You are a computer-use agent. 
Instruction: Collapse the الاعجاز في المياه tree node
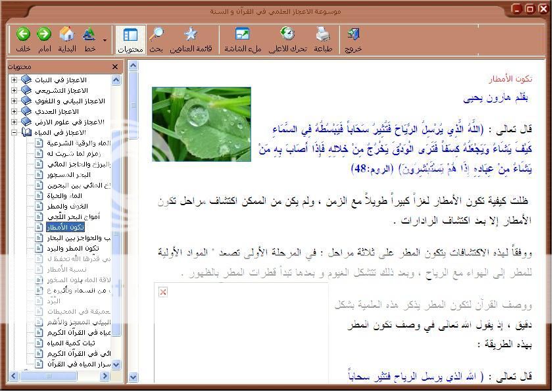tap(14, 133)
